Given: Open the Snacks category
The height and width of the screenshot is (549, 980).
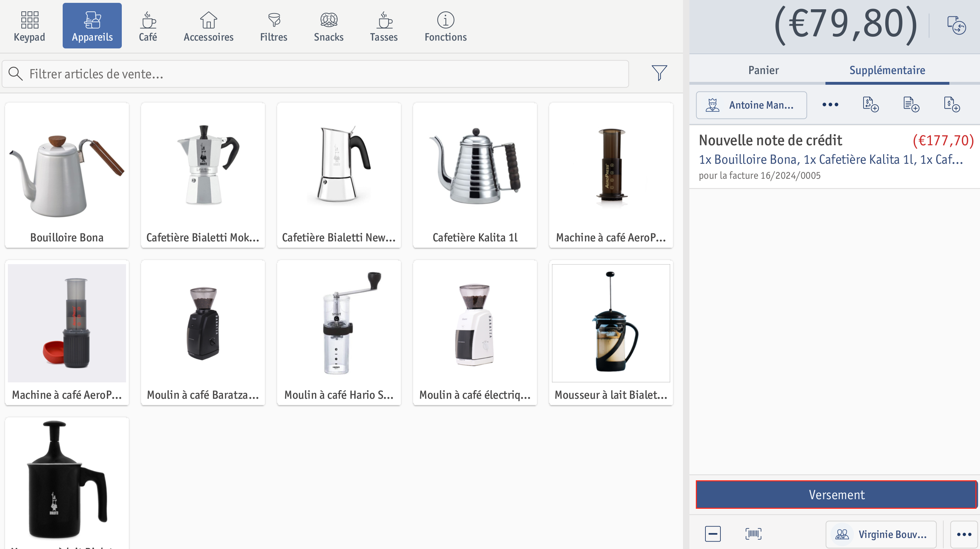Looking at the screenshot, I should (329, 26).
